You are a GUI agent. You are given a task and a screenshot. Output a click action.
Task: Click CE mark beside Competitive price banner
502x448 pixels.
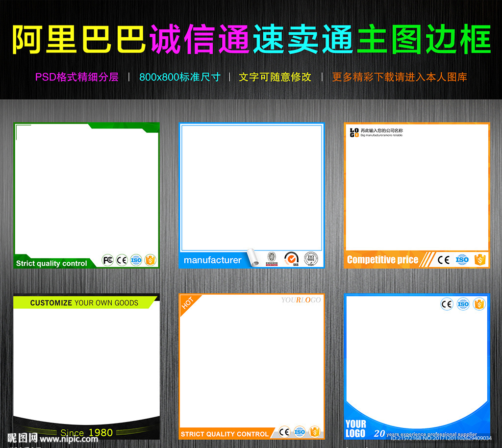click(x=443, y=260)
